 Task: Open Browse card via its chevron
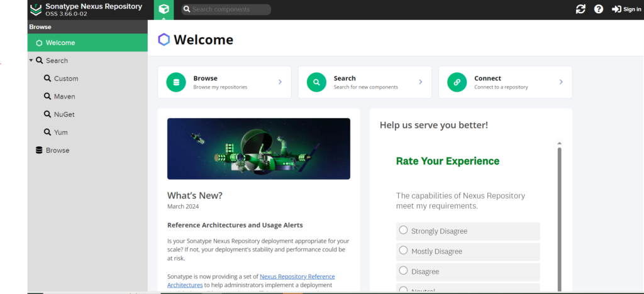tap(280, 82)
